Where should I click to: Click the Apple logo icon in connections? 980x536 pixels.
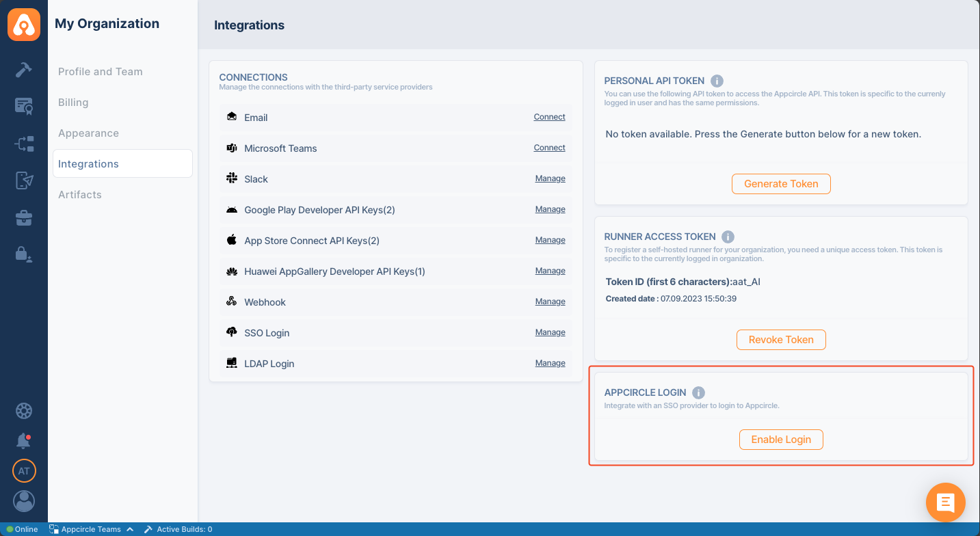[232, 240]
